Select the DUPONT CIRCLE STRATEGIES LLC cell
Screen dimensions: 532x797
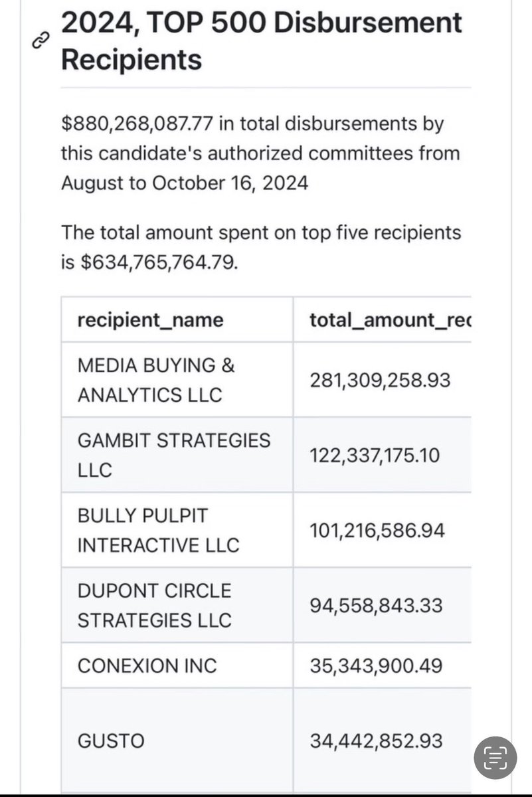pyautogui.click(x=177, y=605)
